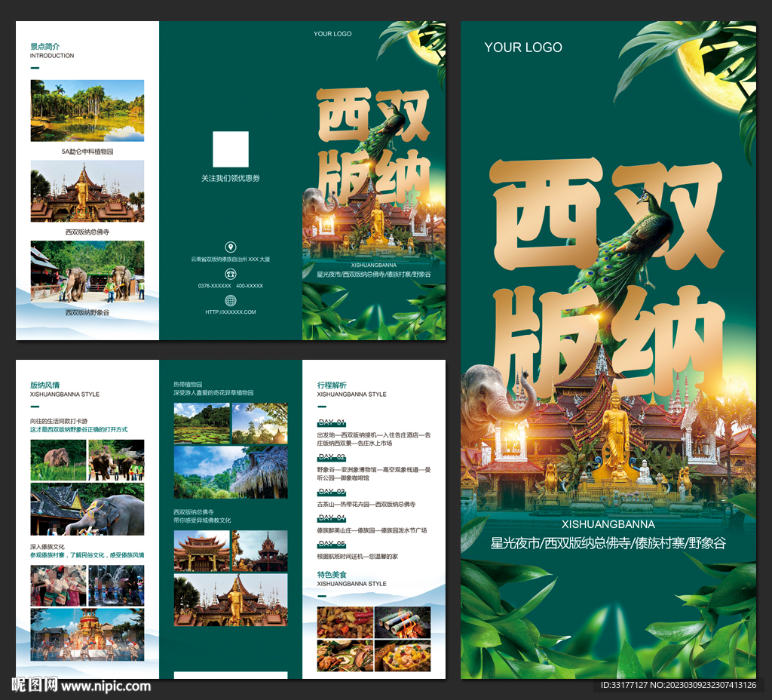This screenshot has width=772, height=700.
Task: Select the 行程解析 itinerary heading
Action: coord(333,384)
